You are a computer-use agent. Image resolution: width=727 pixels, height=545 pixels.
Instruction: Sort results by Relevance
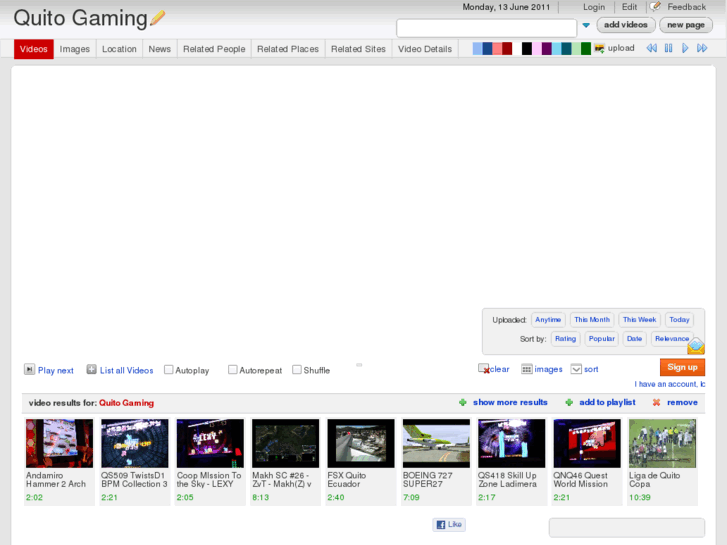pos(672,339)
